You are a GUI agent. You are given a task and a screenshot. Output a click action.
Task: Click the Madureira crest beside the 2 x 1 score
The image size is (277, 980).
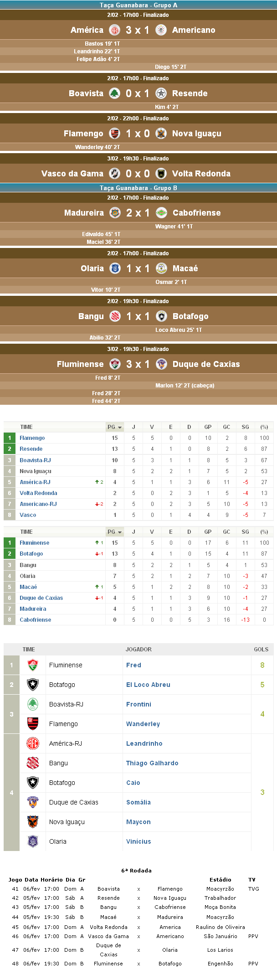coord(115,213)
